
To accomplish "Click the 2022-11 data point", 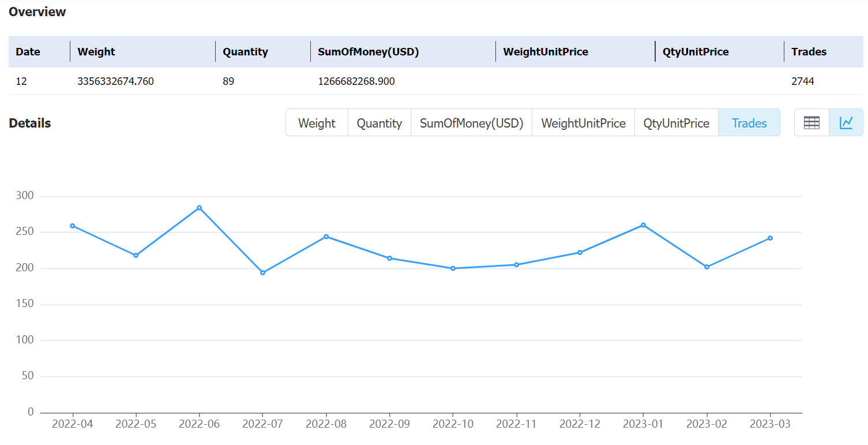I will tap(517, 265).
